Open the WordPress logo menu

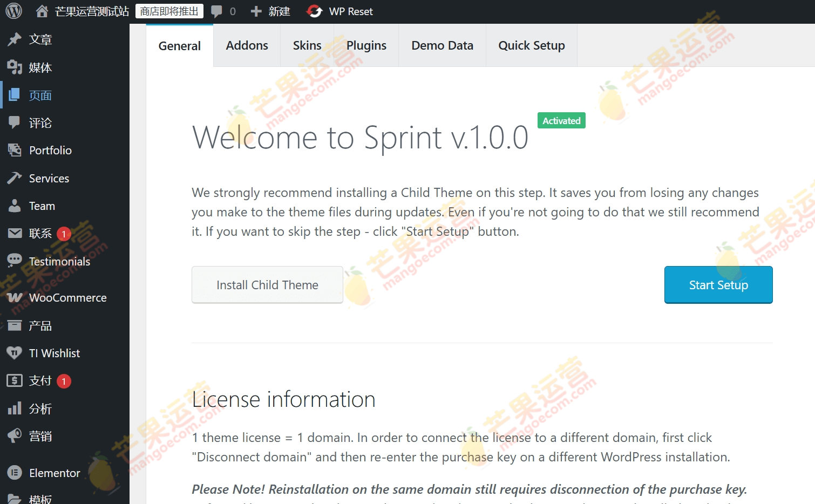(x=13, y=11)
